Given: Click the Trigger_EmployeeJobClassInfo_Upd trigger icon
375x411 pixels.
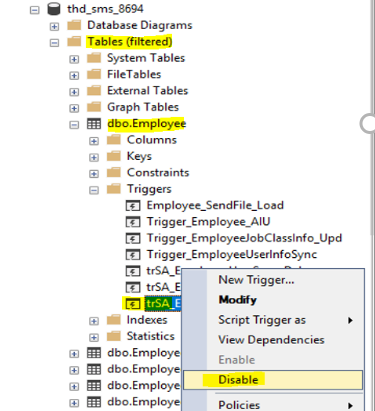Looking at the screenshot, I should coord(133,238).
